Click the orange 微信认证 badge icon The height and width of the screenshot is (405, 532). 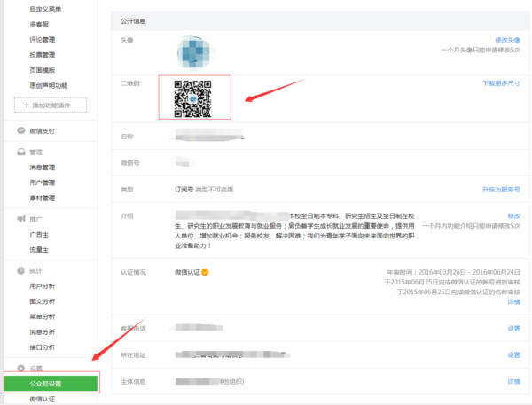pyautogui.click(x=205, y=272)
